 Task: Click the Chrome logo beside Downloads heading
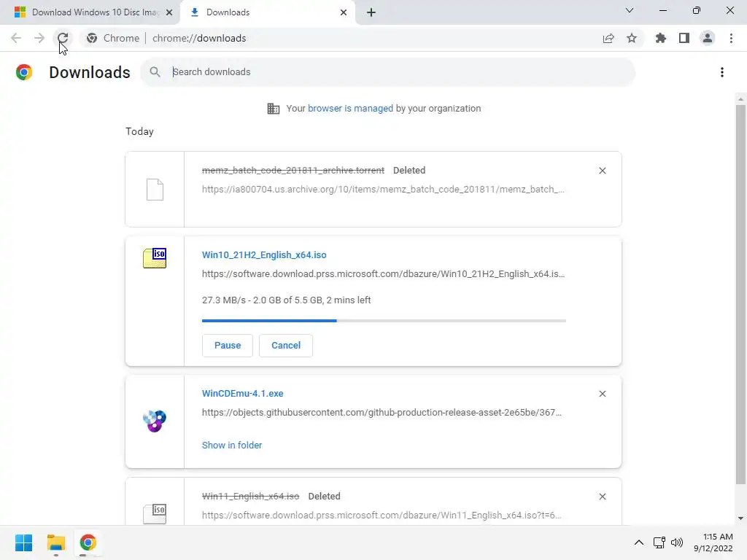24,72
